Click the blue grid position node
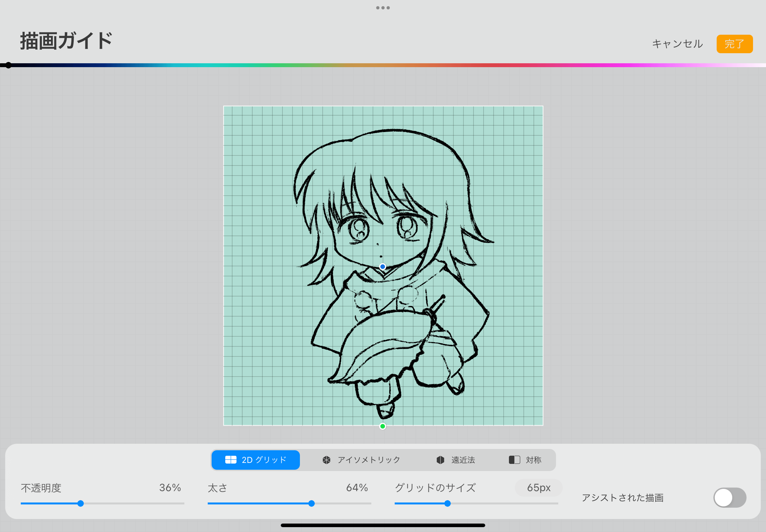This screenshot has height=532, width=766. 382,267
